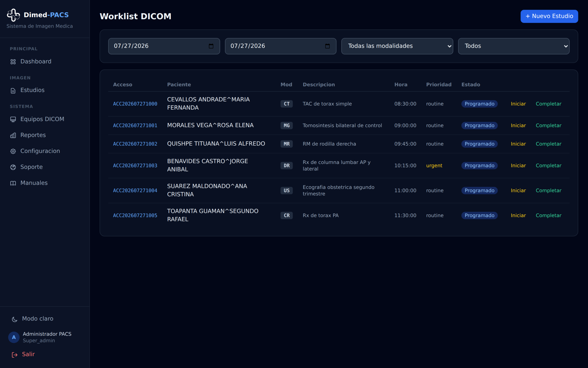Viewport: 588px width, 368px height.
Task: Click the Administrador PACS user name
Action: [x=47, y=334]
